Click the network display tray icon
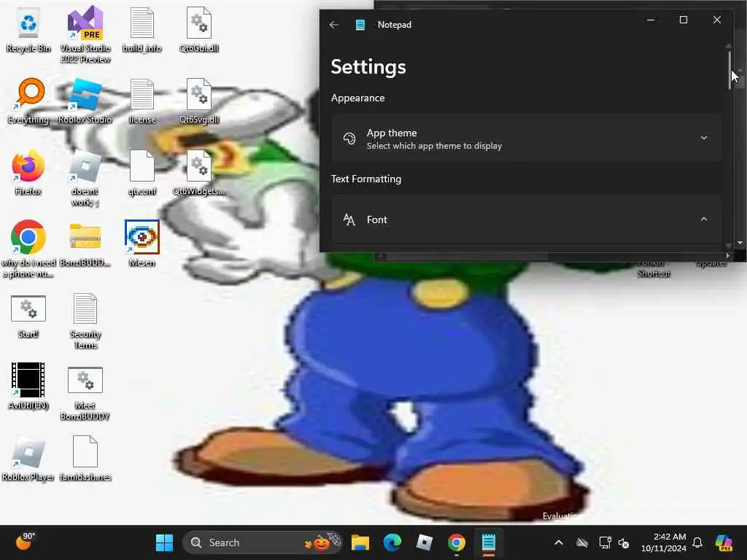Viewport: 747px width, 560px height. click(x=605, y=542)
